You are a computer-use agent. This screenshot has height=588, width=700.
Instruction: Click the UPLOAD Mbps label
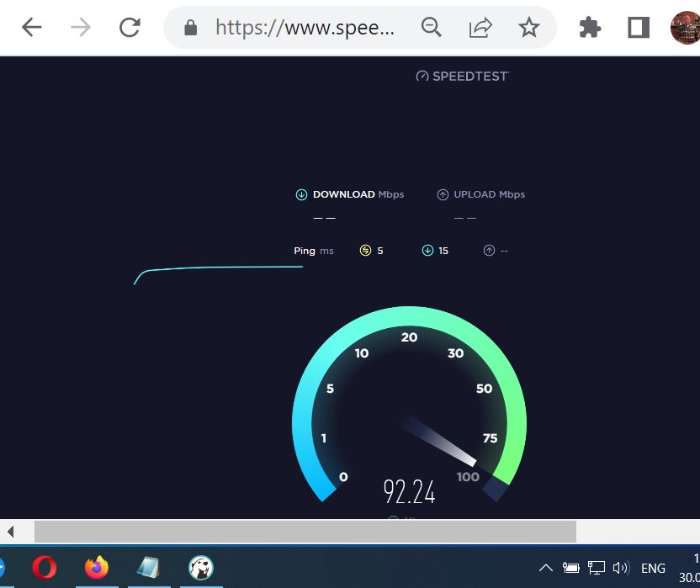click(480, 194)
